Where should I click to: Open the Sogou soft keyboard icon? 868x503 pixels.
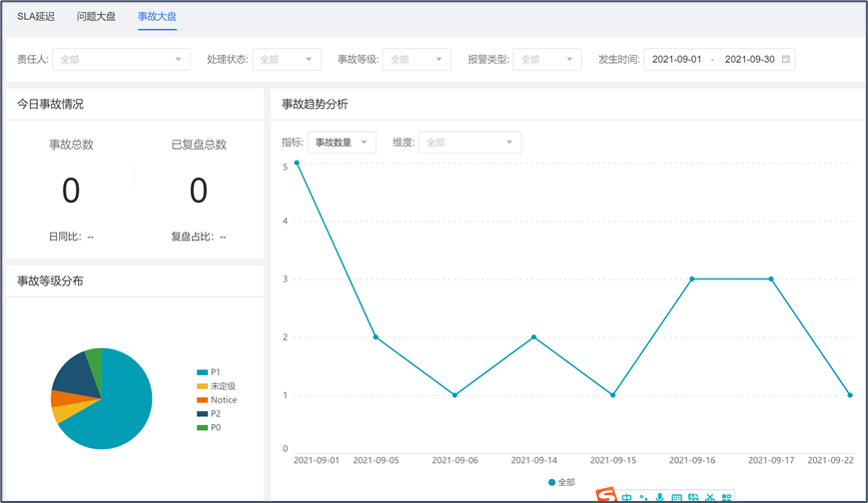(x=676, y=497)
